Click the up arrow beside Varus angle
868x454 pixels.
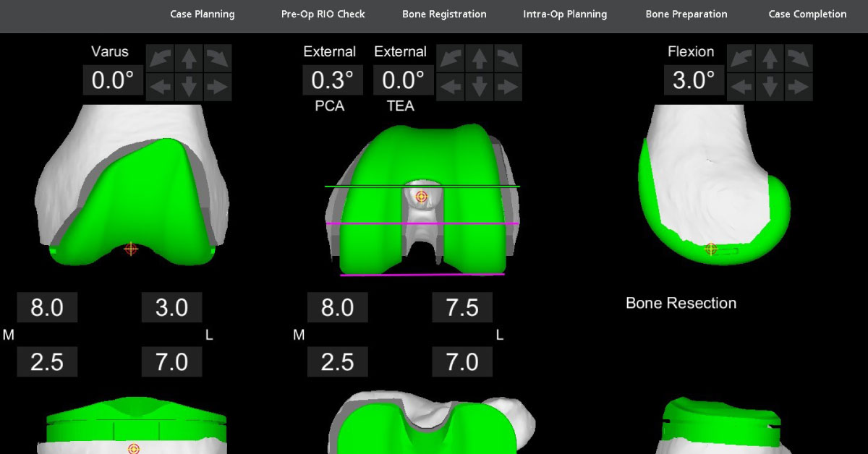[189, 58]
